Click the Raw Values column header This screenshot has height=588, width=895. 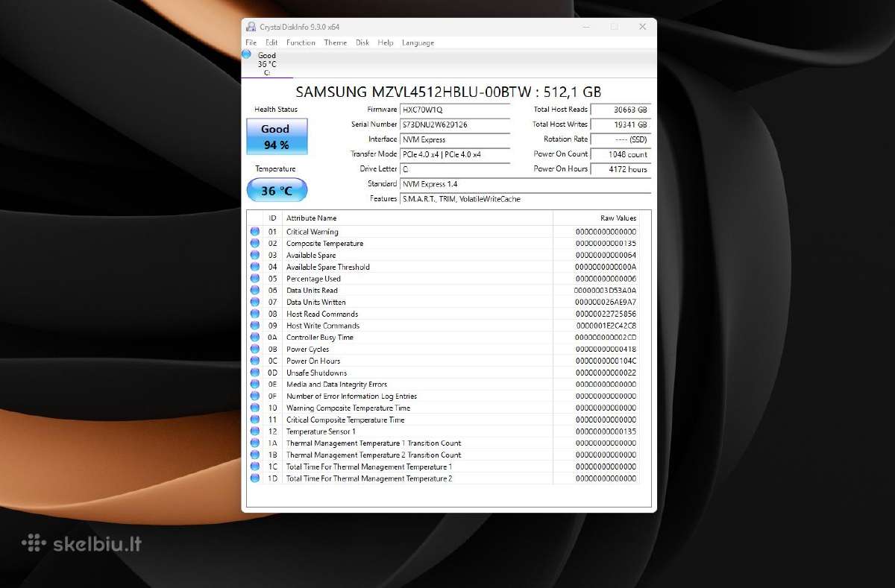click(x=596, y=218)
